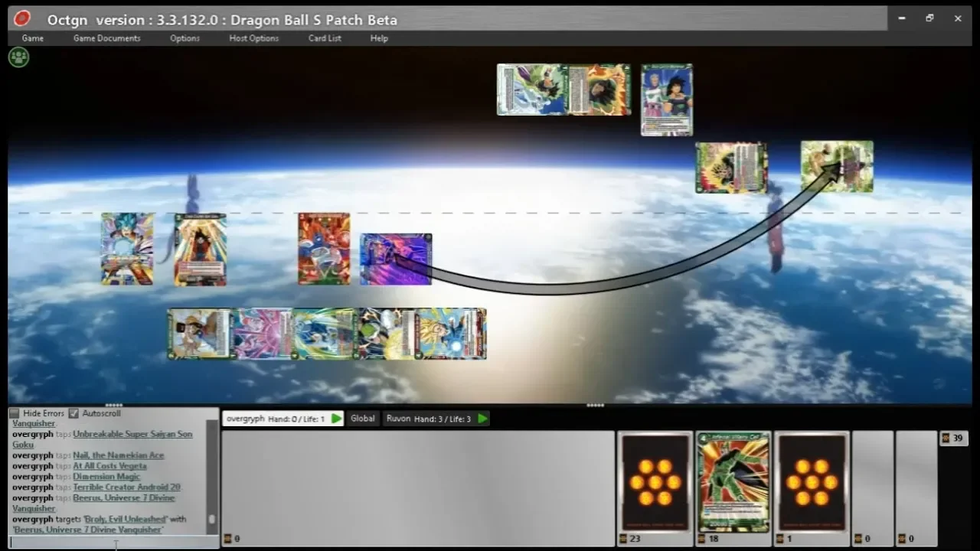
Task: Switch to the overgryph player tab
Action: pos(283,419)
